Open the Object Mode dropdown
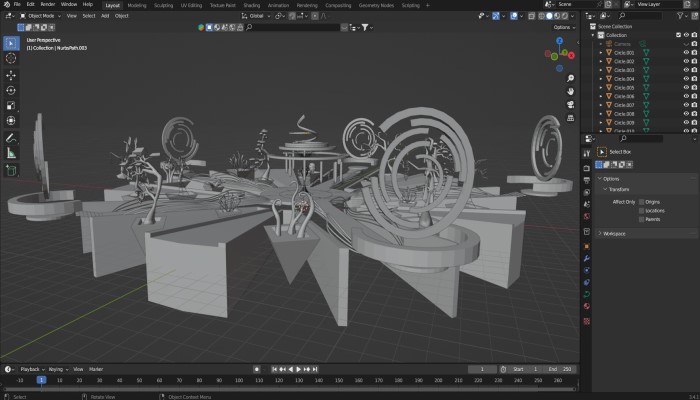The width and height of the screenshot is (700, 400). pos(39,16)
